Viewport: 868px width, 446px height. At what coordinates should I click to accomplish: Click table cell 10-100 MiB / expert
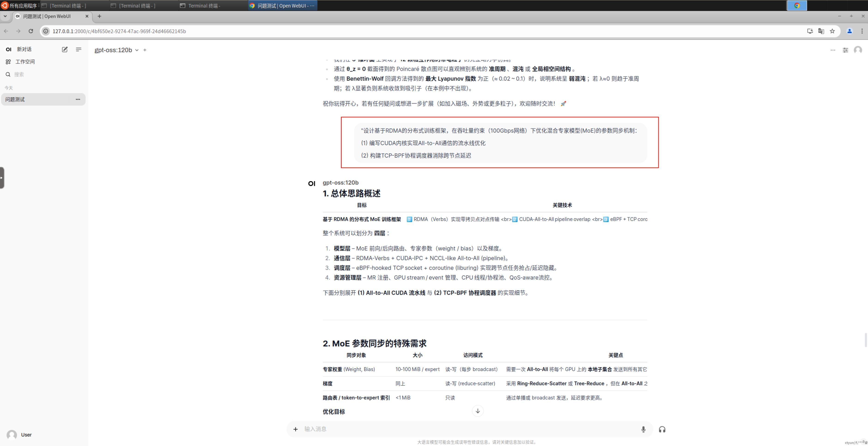click(x=418, y=369)
